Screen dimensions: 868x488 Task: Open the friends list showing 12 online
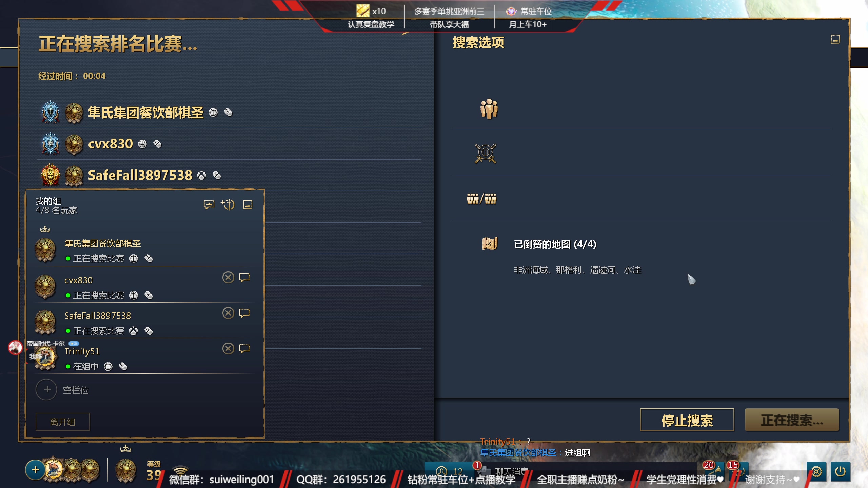449,471
